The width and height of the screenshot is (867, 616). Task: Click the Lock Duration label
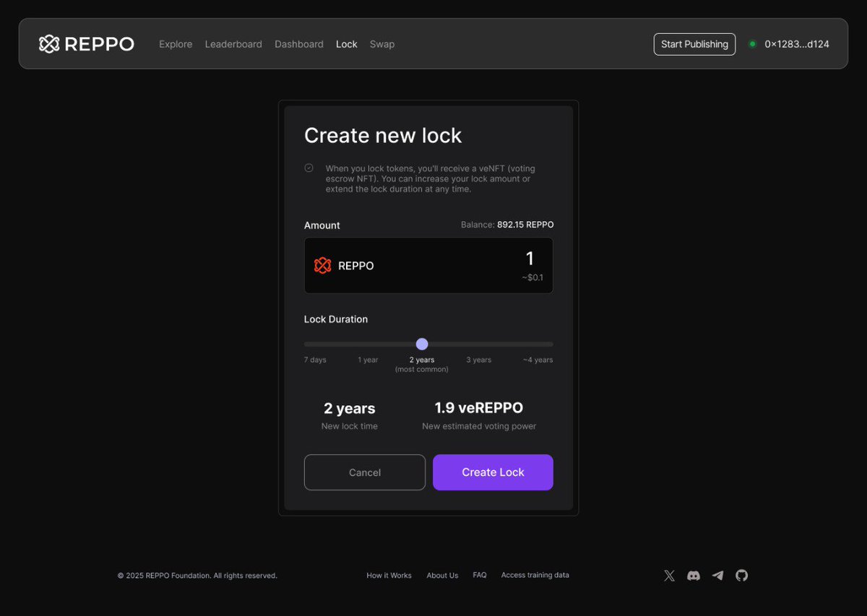pos(336,319)
